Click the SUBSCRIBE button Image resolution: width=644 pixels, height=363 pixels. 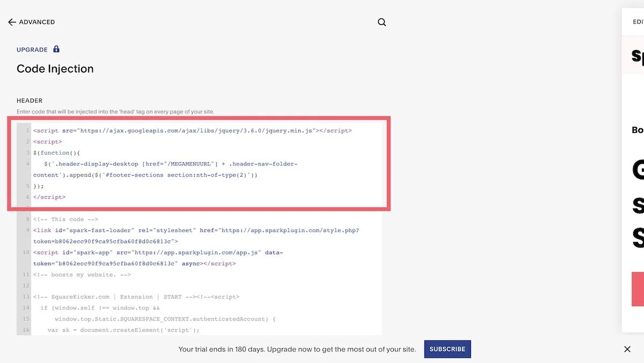click(448, 349)
